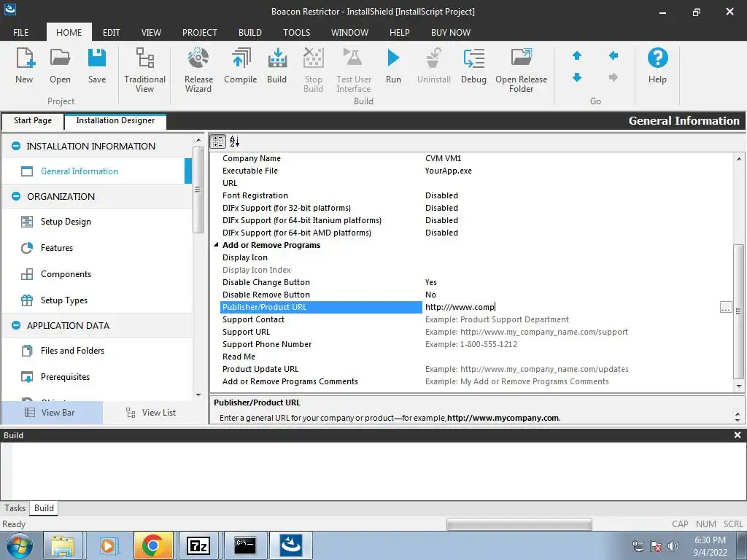The image size is (747, 560).
Task: Collapse Add or Remove Programs group
Action: coord(216,245)
